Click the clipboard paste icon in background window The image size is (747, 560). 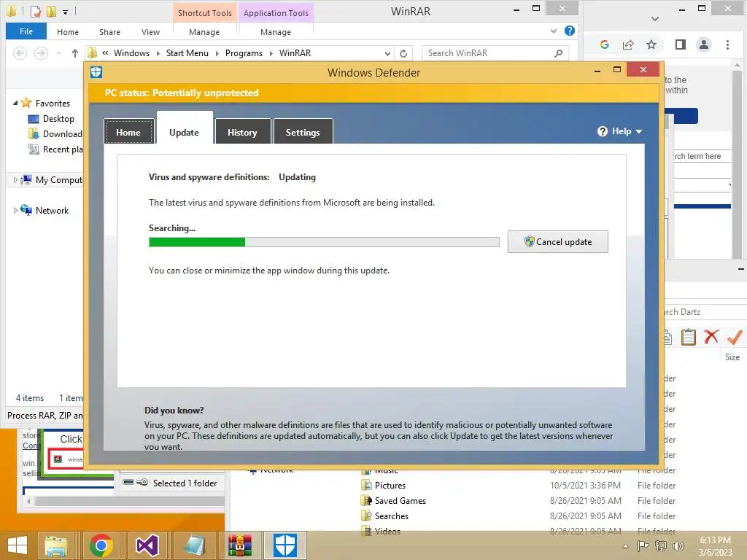(688, 337)
